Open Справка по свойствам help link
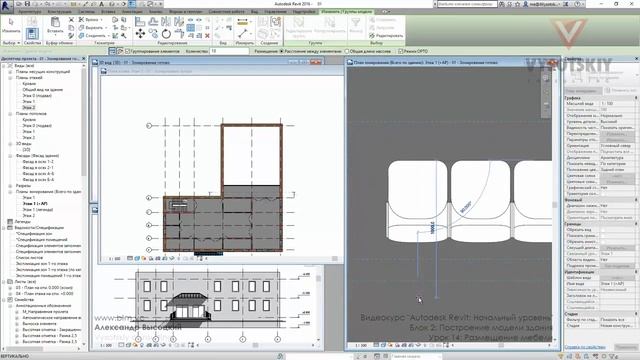Image resolution: width=640 pixels, height=360 pixels. 585,347
